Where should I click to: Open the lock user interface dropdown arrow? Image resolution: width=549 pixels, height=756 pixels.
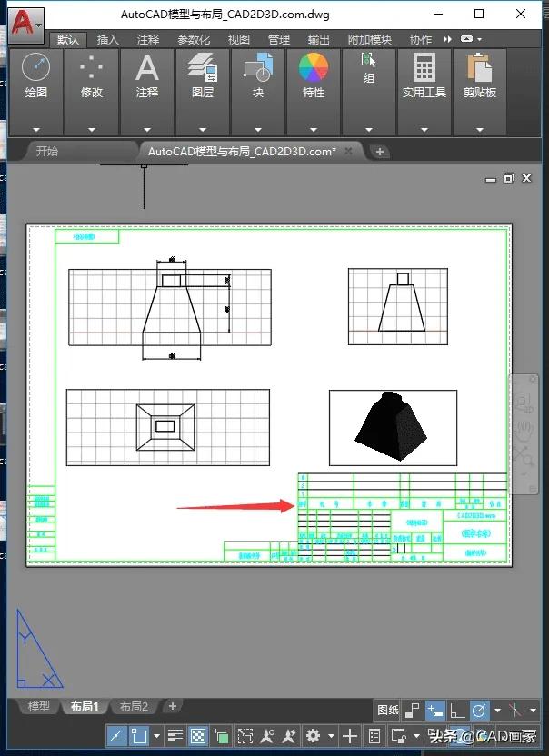pyautogui.click(x=416, y=736)
